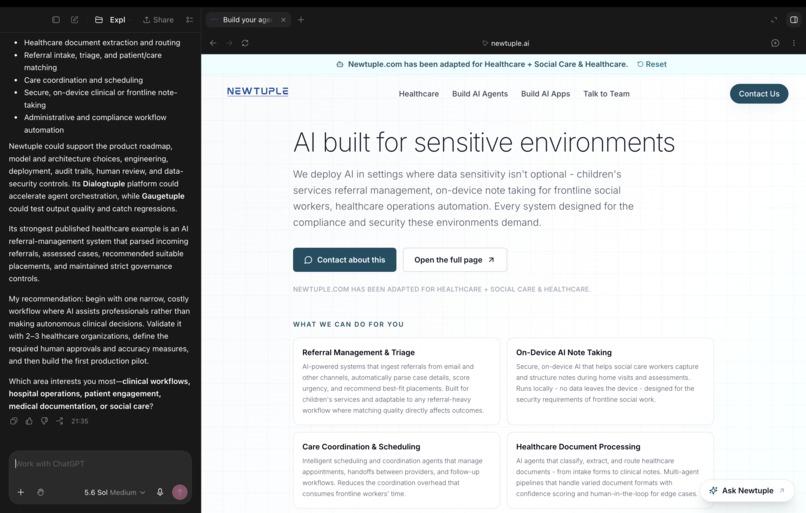The width and height of the screenshot is (806, 513).
Task: Start voice dictation with the microphone
Action: 160,492
